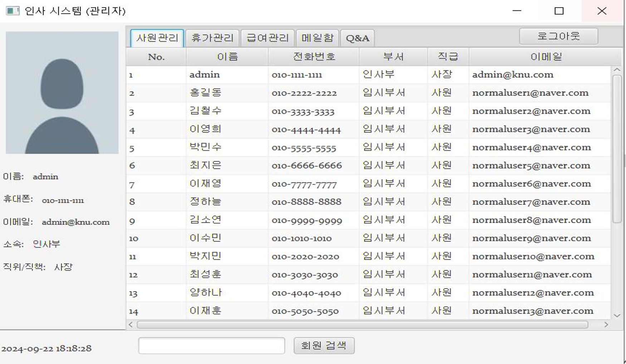Sort by the 이메일 column header

tap(546, 57)
